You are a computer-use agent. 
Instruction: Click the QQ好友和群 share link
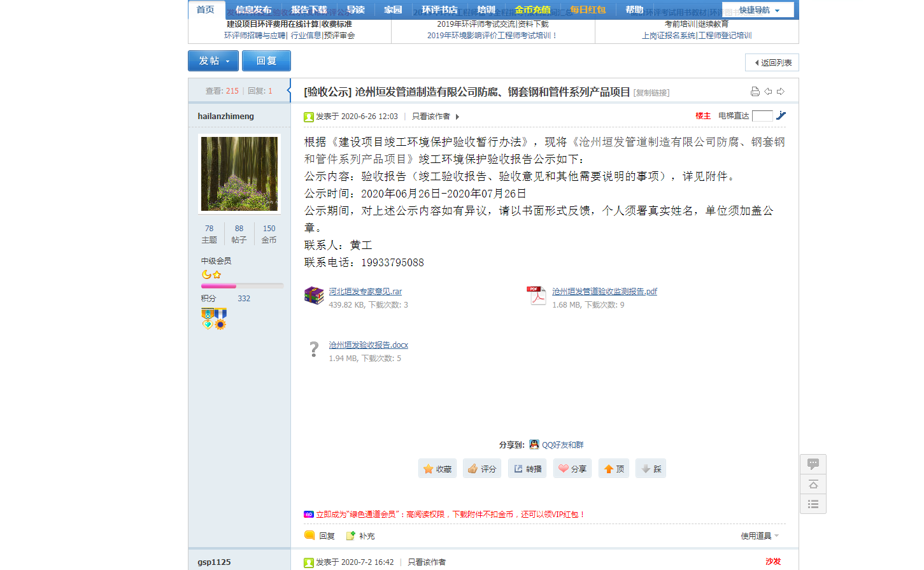pos(563,445)
